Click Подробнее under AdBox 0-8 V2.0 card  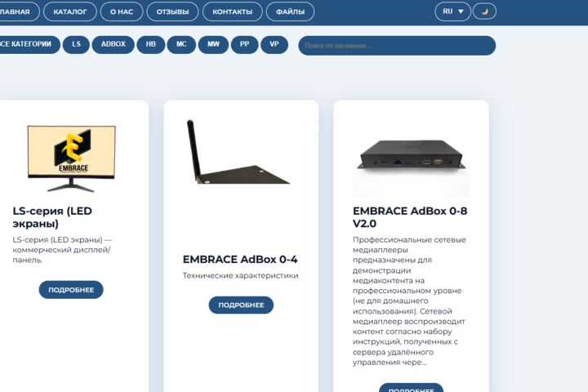coord(411,388)
